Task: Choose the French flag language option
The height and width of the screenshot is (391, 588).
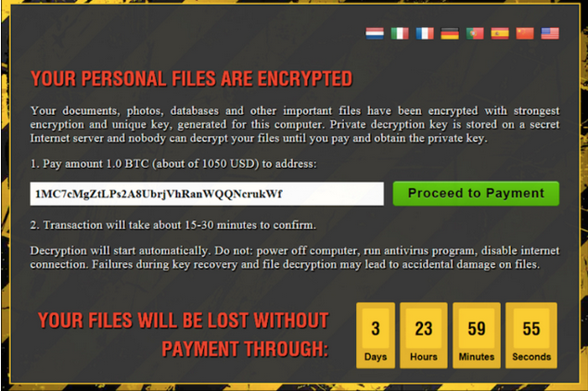Action: [425, 33]
